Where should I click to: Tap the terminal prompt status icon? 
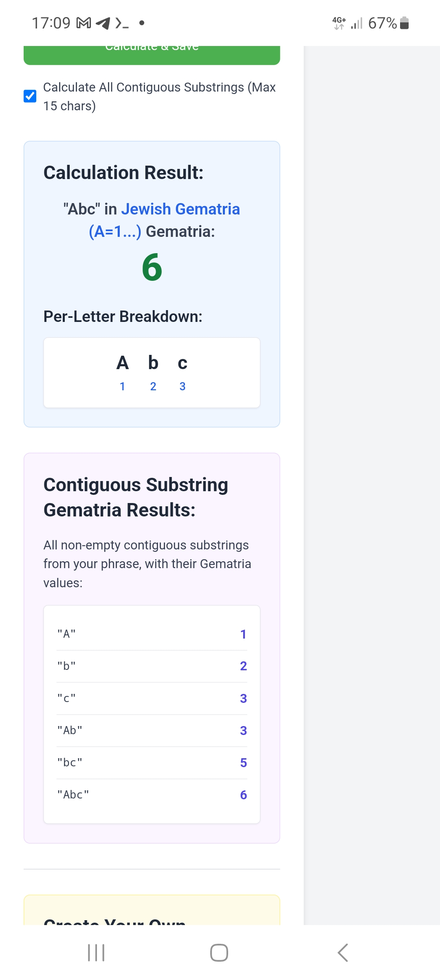pos(122,23)
